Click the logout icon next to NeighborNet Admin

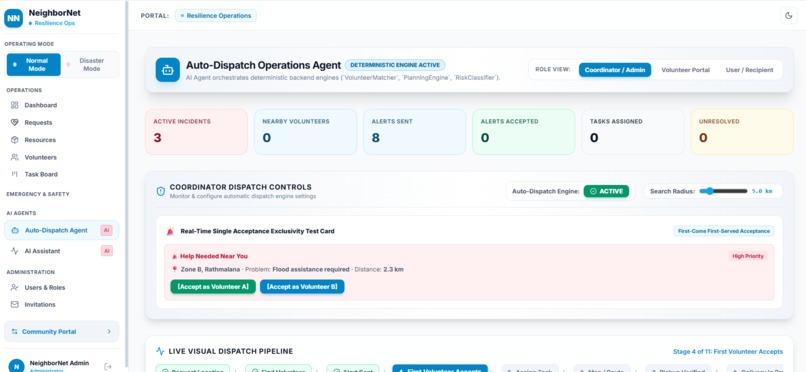pyautogui.click(x=108, y=366)
